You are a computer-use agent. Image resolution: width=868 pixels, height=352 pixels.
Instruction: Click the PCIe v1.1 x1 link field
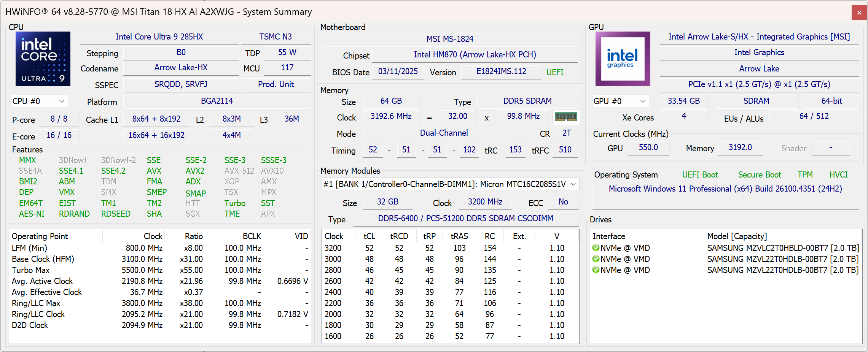point(759,84)
